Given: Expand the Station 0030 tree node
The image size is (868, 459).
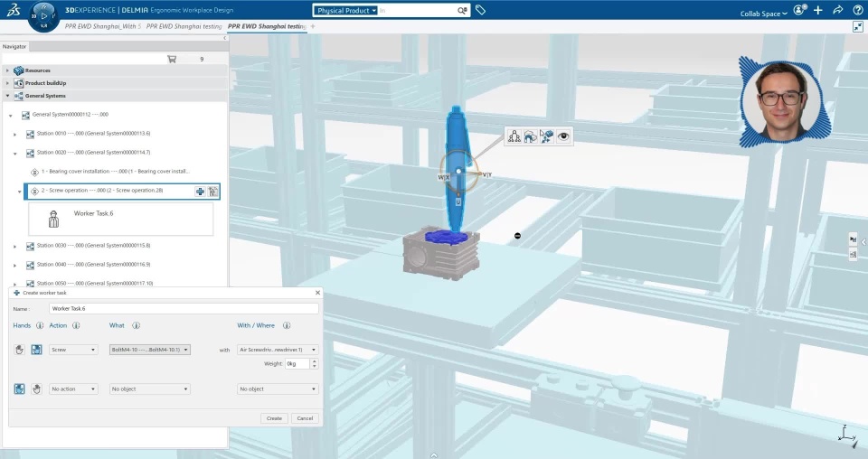Looking at the screenshot, I should tap(15, 246).
